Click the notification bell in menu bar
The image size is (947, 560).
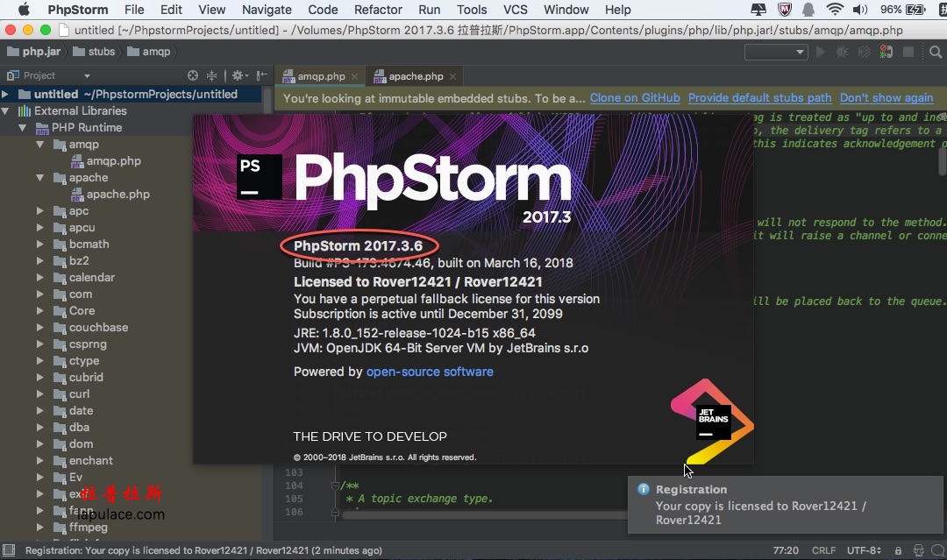click(808, 9)
